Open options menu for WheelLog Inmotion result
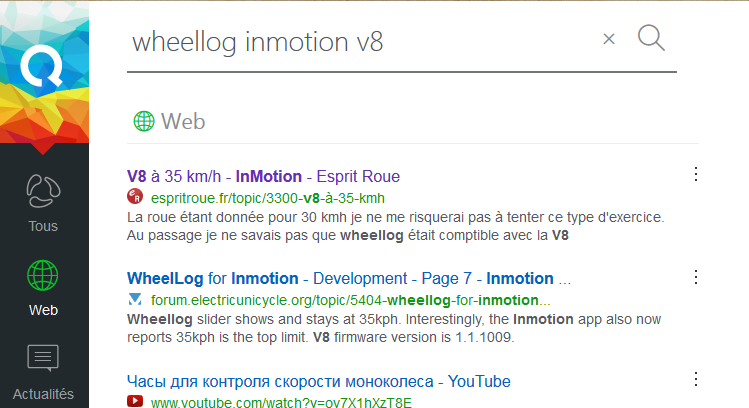This screenshot has height=408, width=749. click(x=696, y=277)
